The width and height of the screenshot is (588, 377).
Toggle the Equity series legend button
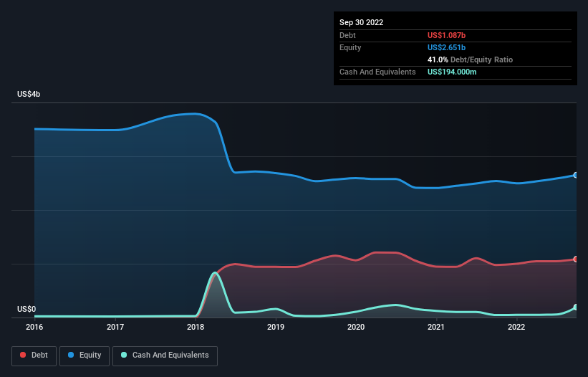click(85, 355)
